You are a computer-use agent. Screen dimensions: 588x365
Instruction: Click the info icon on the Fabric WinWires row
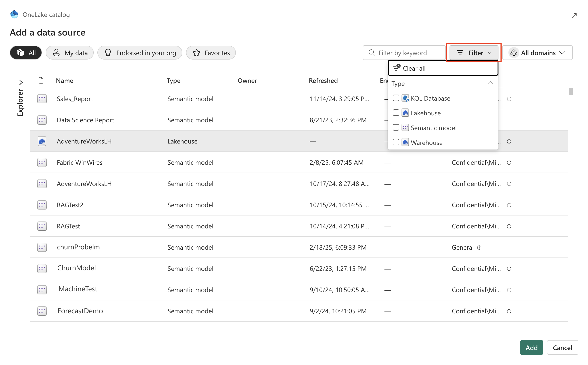point(509,163)
